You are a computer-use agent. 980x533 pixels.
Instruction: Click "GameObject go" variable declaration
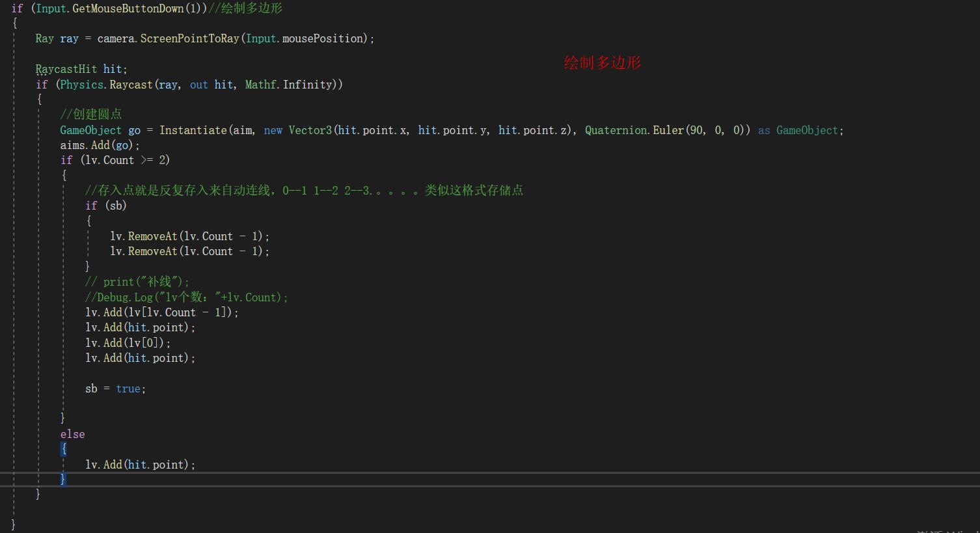pyautogui.click(x=100, y=130)
